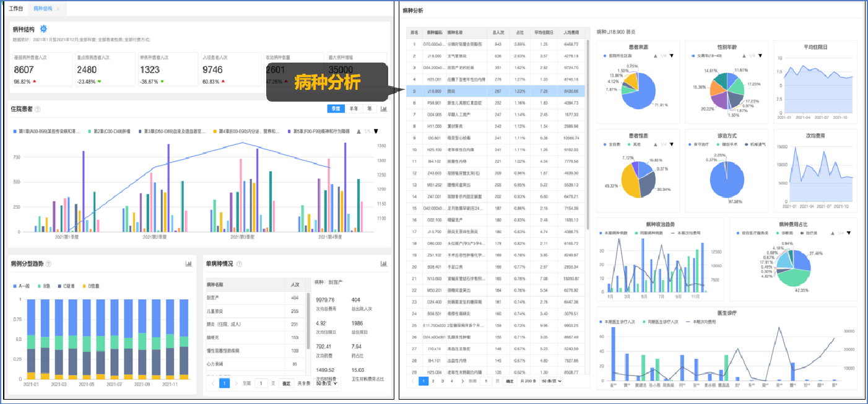Go to previous legend page in 住院患者 chart
868x404 pixels.
pyautogui.click(x=360, y=131)
